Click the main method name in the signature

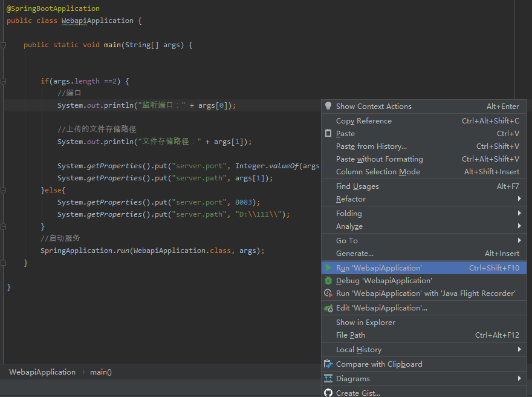click(112, 45)
